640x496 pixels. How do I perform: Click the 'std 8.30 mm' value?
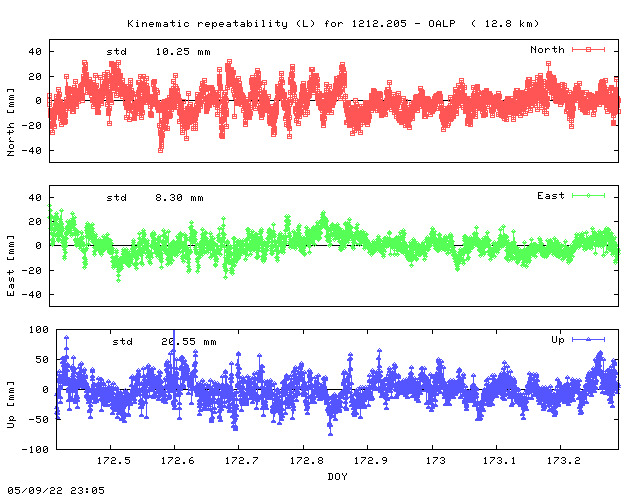pos(155,198)
